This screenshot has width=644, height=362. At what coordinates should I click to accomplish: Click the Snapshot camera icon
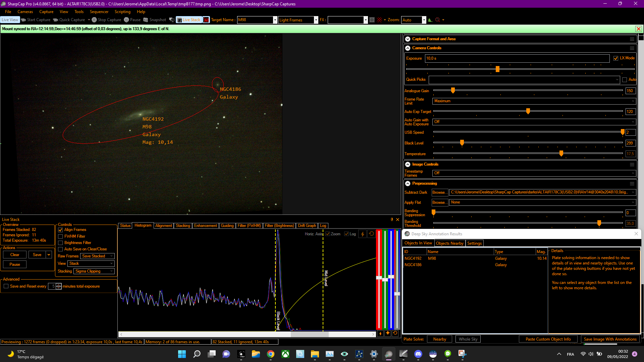pyautogui.click(x=146, y=20)
